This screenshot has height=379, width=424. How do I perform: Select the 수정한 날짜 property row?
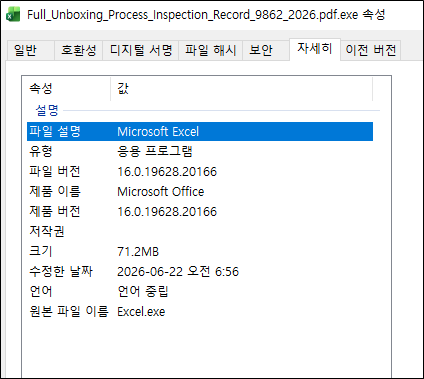point(200,271)
